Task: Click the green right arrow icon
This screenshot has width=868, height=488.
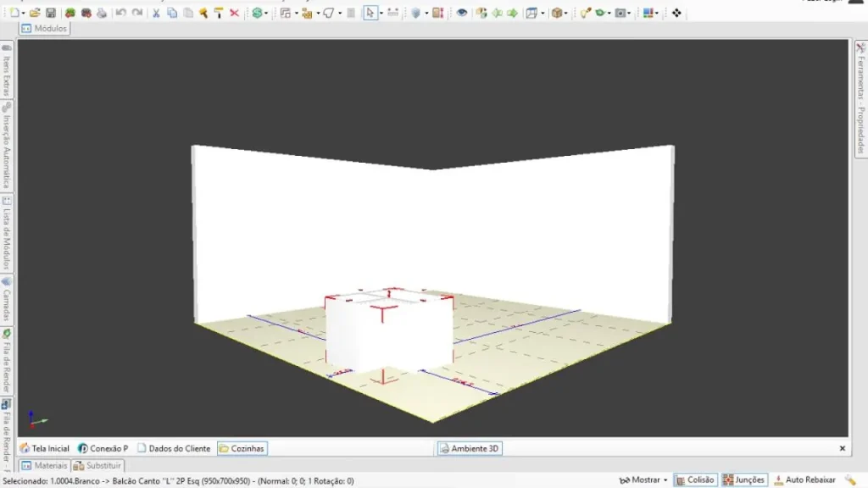Action: [513, 13]
